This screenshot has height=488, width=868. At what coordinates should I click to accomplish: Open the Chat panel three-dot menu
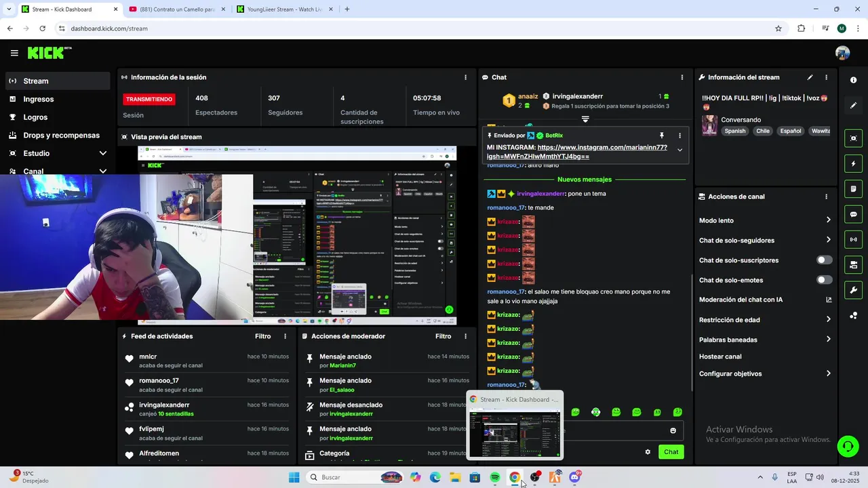coord(682,77)
